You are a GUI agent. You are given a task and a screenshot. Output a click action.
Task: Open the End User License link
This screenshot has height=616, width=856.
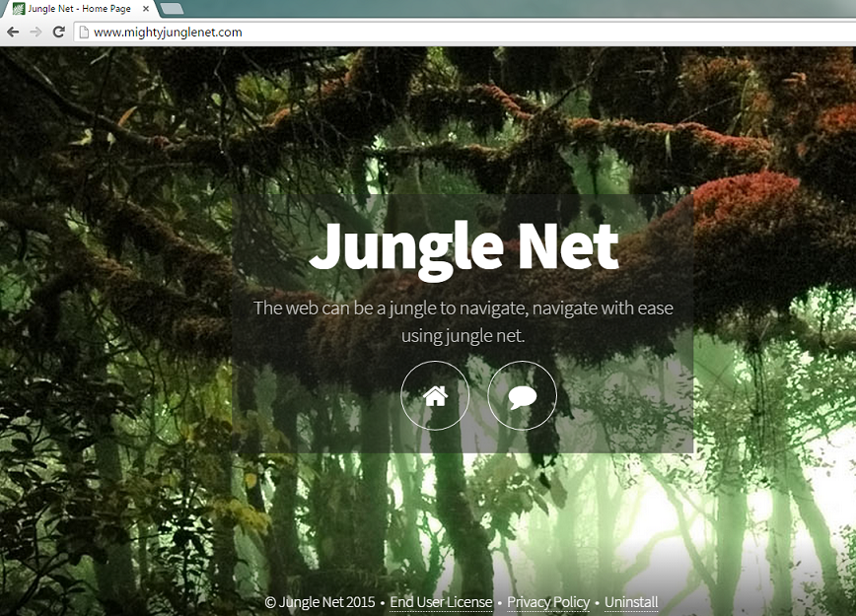point(441,602)
